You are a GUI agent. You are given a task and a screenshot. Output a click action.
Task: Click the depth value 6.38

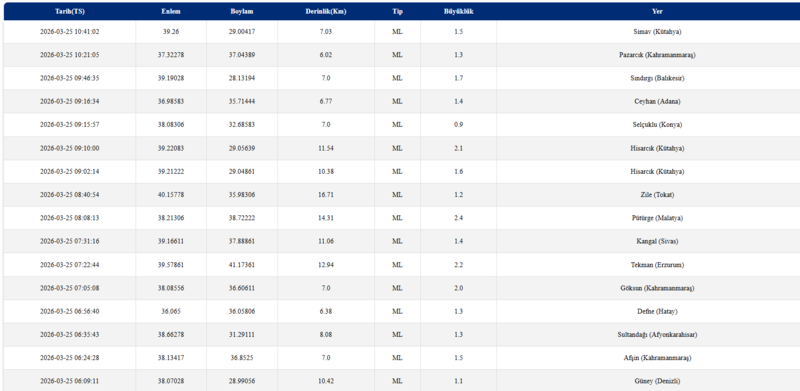point(326,311)
